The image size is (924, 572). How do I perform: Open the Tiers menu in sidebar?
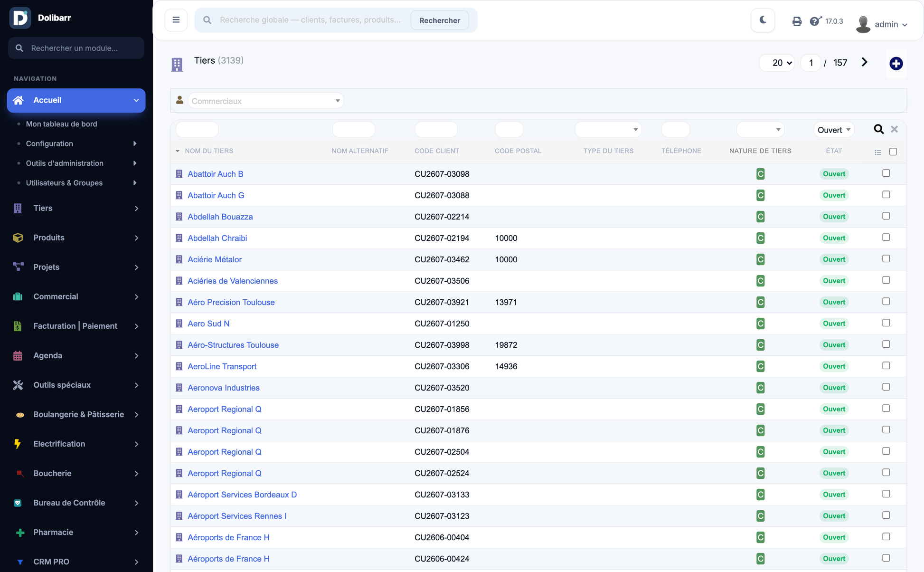(x=76, y=208)
